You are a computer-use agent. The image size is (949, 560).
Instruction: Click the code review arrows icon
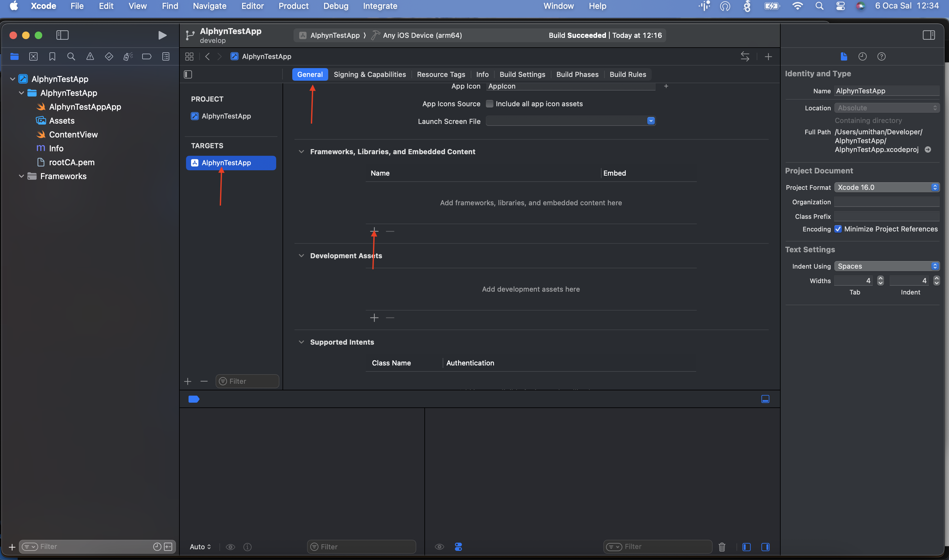pyautogui.click(x=745, y=57)
